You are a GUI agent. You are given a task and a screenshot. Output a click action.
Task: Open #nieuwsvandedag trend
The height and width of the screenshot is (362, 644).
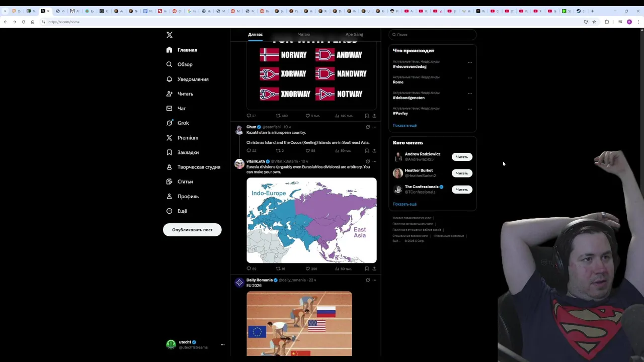point(410,66)
